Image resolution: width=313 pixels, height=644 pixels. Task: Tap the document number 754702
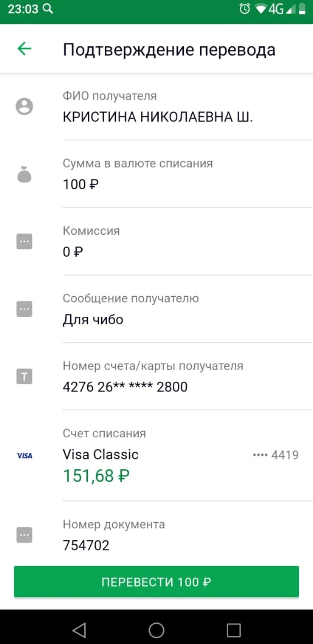point(86,545)
